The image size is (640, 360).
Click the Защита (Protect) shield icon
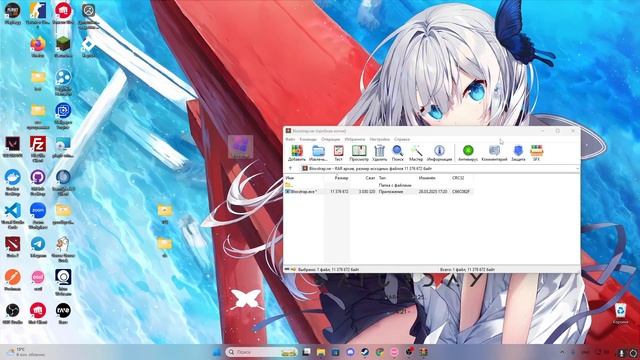(x=518, y=153)
